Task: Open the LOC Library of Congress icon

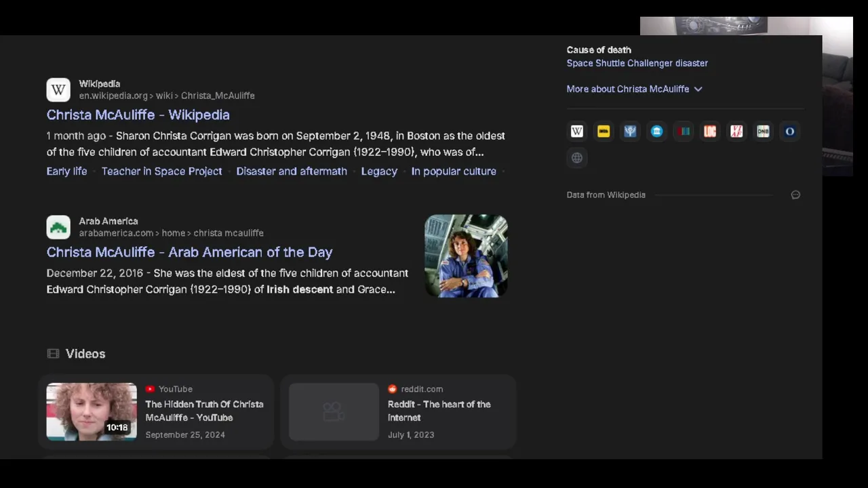Action: point(710,131)
